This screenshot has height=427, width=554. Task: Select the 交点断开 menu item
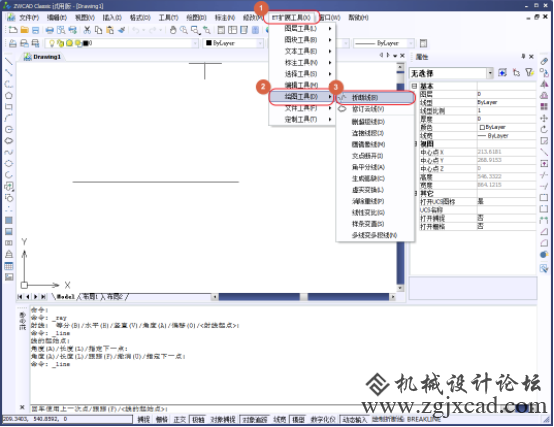(375, 156)
